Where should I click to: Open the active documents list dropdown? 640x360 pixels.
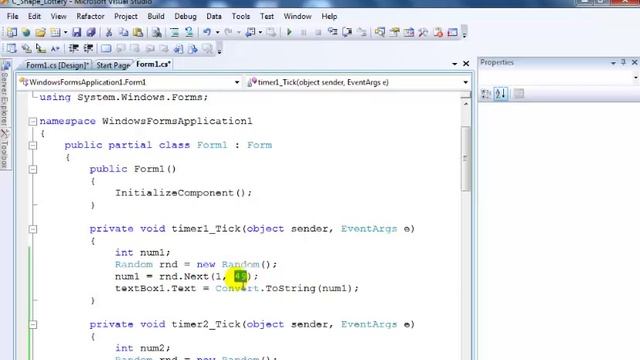click(x=454, y=64)
